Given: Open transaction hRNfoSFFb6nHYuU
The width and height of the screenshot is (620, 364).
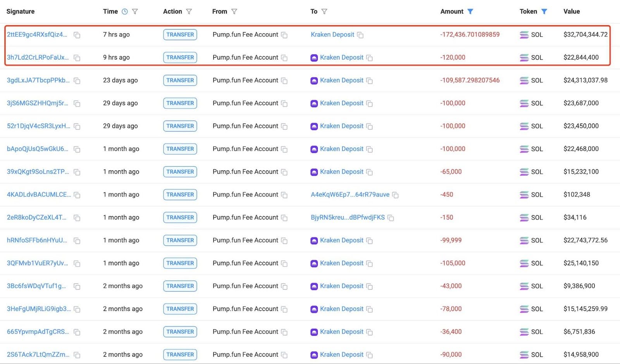Looking at the screenshot, I should [x=37, y=240].
